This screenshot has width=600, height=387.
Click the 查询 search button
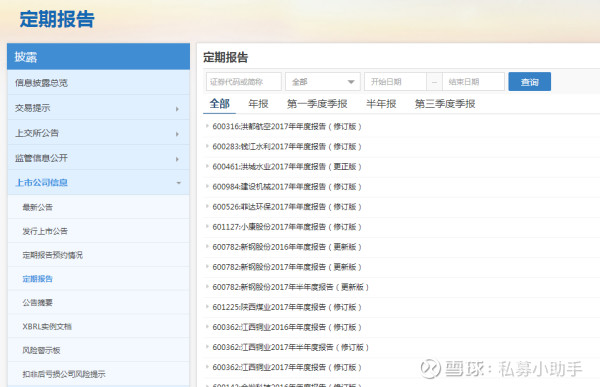click(529, 82)
